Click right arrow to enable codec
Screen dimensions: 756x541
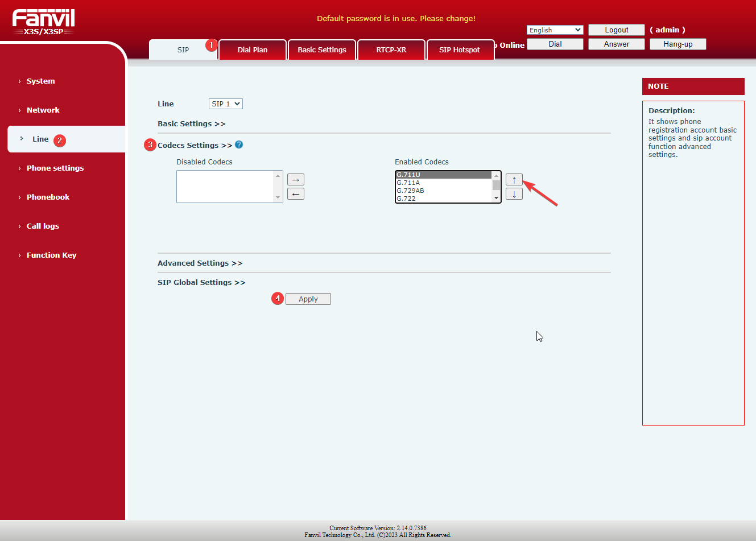coord(295,180)
